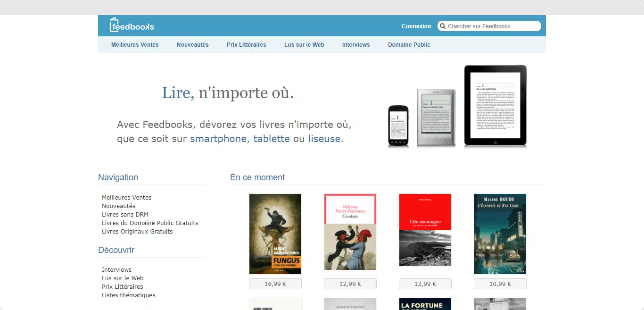Screen dimensions: 644x310
Task: Open the Connexion login link
Action: tap(416, 26)
